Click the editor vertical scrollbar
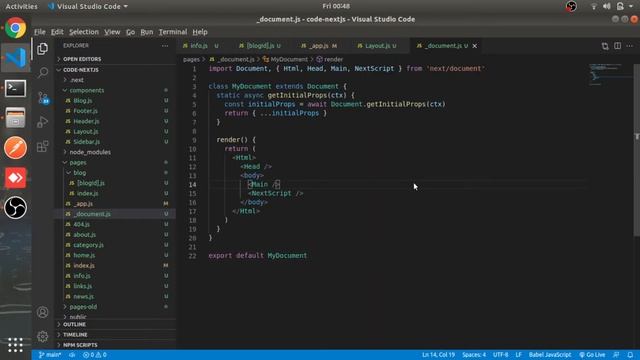Viewport: 640px width, 360px height. 637,149
